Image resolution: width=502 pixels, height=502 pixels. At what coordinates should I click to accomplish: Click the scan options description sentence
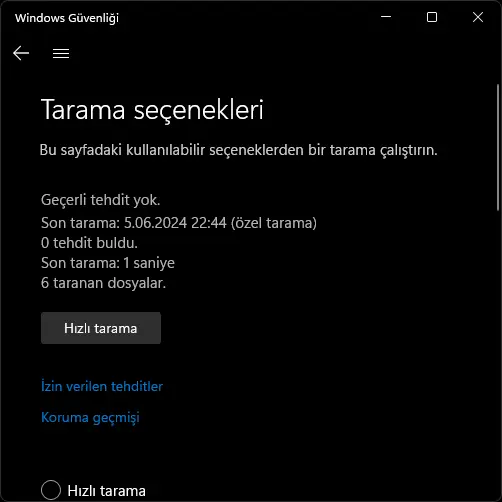pos(238,150)
